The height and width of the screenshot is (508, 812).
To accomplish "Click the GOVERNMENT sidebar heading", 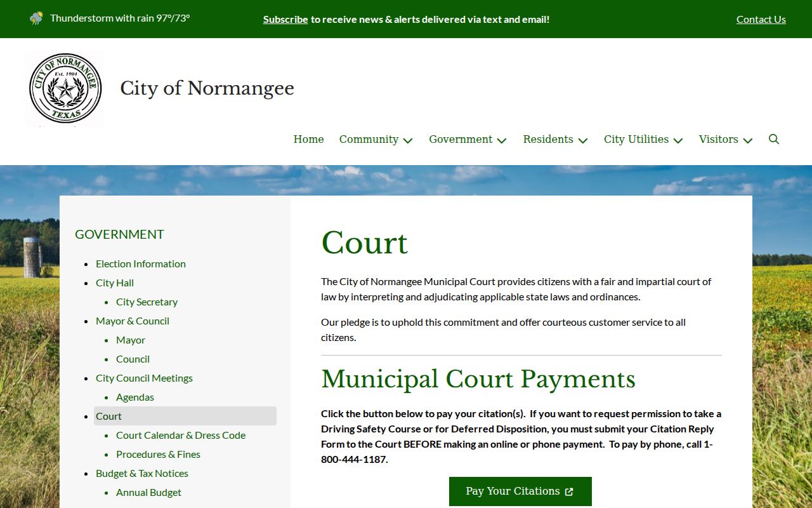I will [119, 234].
